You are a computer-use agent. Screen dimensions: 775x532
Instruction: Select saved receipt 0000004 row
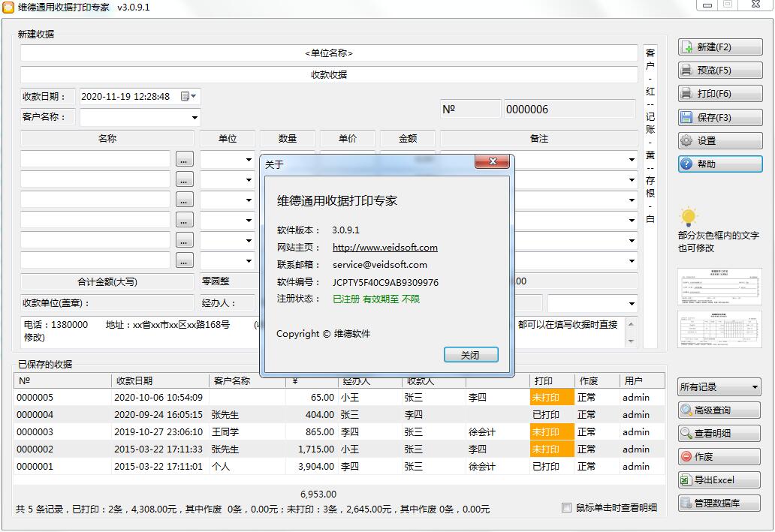tap(339, 414)
